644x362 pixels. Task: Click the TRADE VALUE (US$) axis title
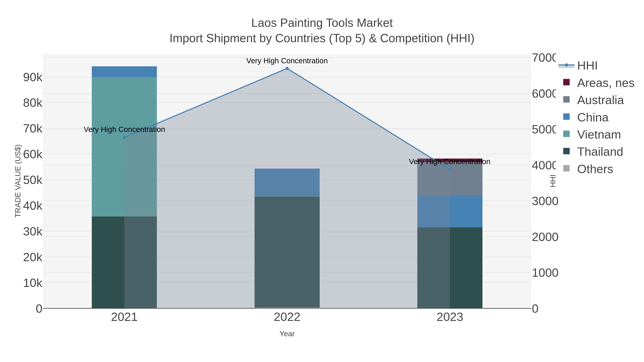pyautogui.click(x=18, y=181)
